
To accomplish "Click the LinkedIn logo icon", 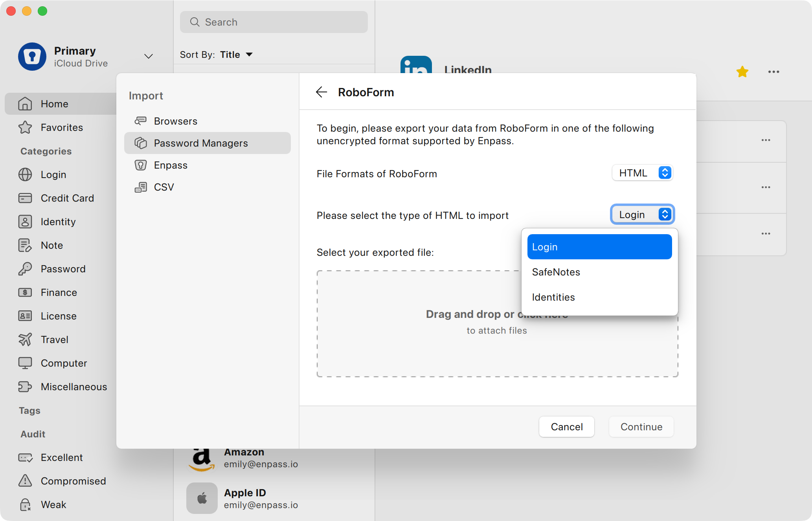I will 416,64.
